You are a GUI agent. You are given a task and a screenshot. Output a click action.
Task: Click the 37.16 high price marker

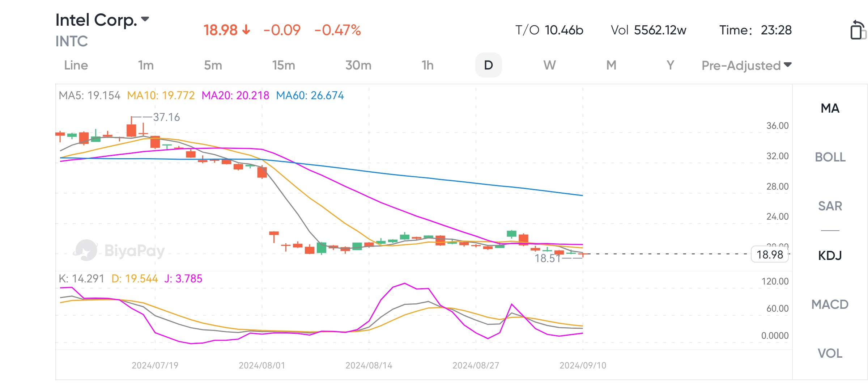click(166, 117)
